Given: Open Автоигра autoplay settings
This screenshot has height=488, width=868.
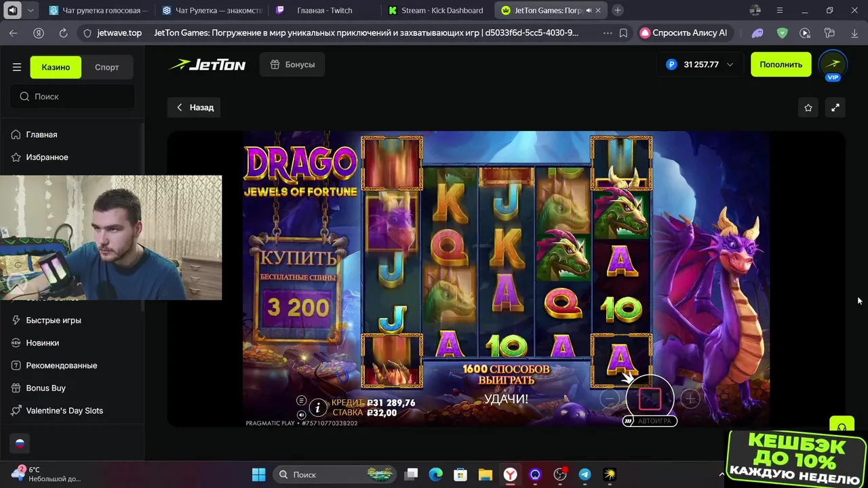Looking at the screenshot, I should [x=650, y=421].
